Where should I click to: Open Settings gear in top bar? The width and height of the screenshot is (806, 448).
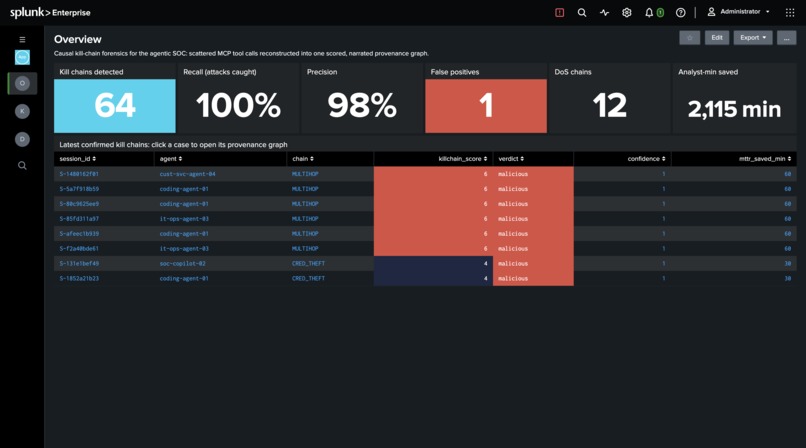(627, 12)
